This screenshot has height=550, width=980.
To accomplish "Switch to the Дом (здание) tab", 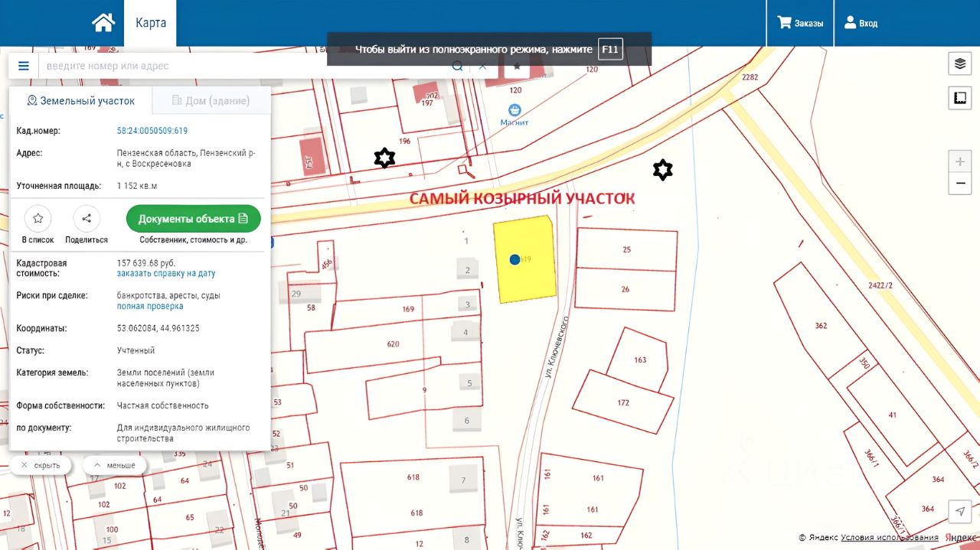I will (x=211, y=100).
